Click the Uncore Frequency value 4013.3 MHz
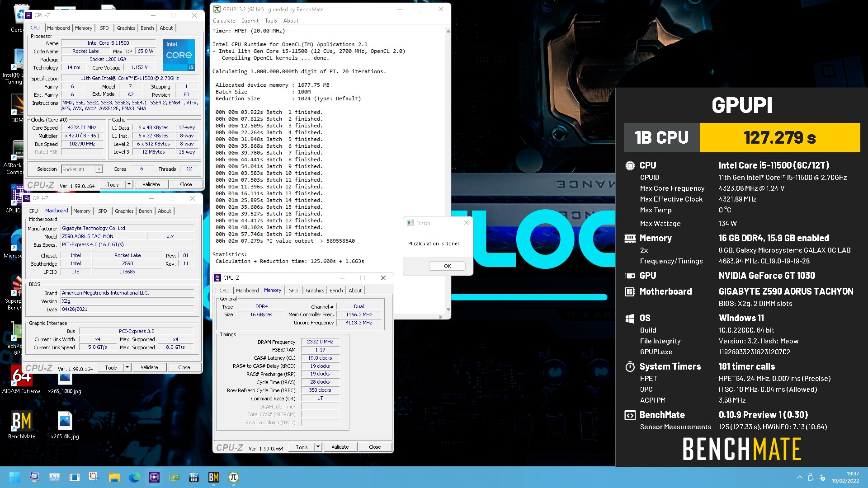The width and height of the screenshot is (868, 488). pos(359,323)
